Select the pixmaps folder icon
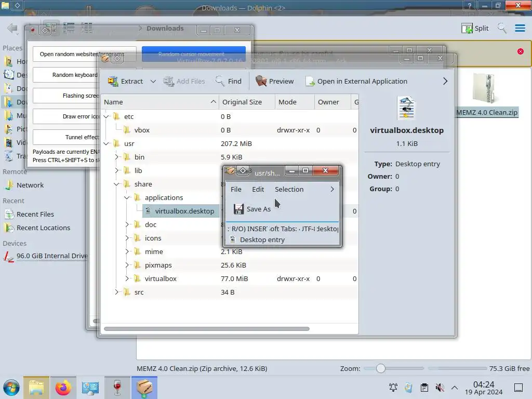 click(x=137, y=265)
